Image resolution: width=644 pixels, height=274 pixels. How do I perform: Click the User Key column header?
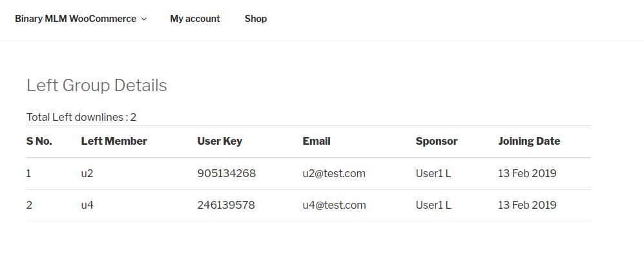tap(220, 141)
